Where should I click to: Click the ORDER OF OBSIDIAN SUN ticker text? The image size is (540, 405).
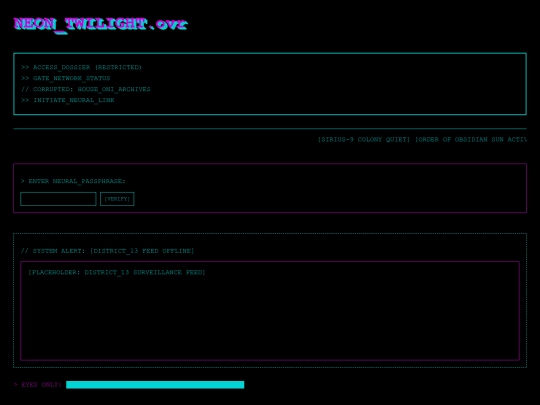tap(471, 139)
